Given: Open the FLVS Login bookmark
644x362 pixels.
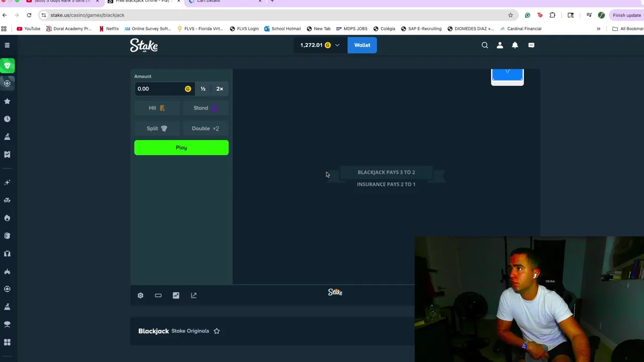Looking at the screenshot, I should [244, 29].
